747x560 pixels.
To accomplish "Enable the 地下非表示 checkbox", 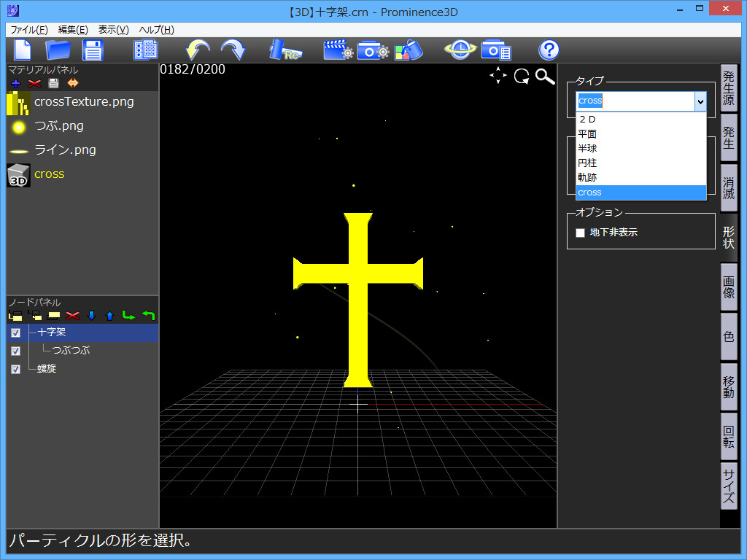I will [580, 233].
